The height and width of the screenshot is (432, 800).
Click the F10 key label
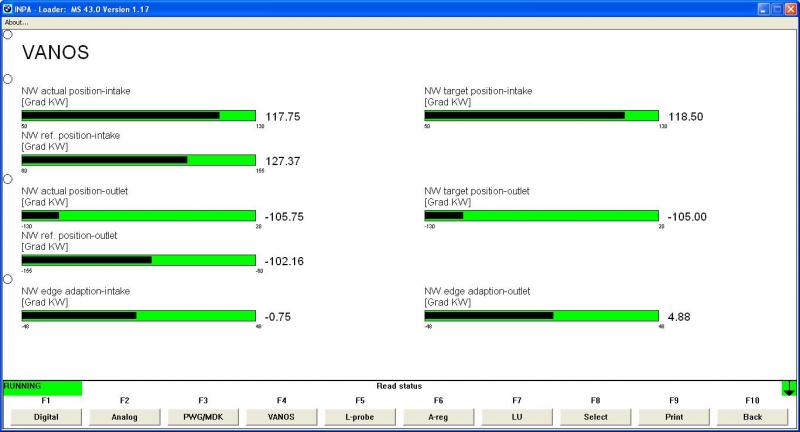click(x=753, y=400)
